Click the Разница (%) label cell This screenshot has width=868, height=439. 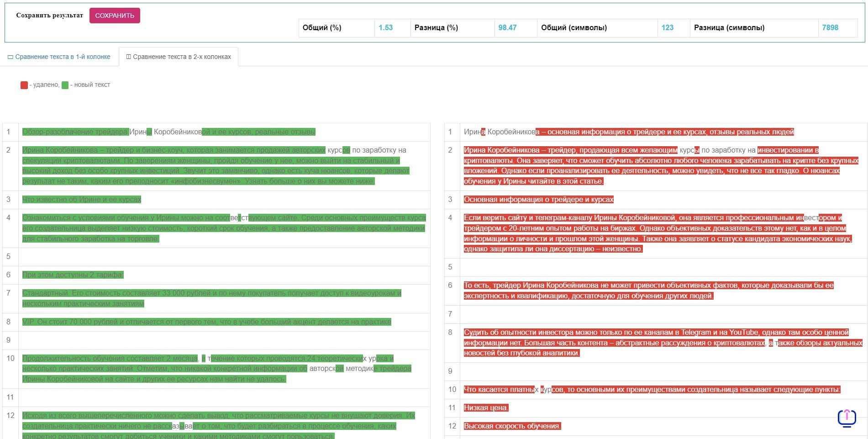[x=452, y=28]
